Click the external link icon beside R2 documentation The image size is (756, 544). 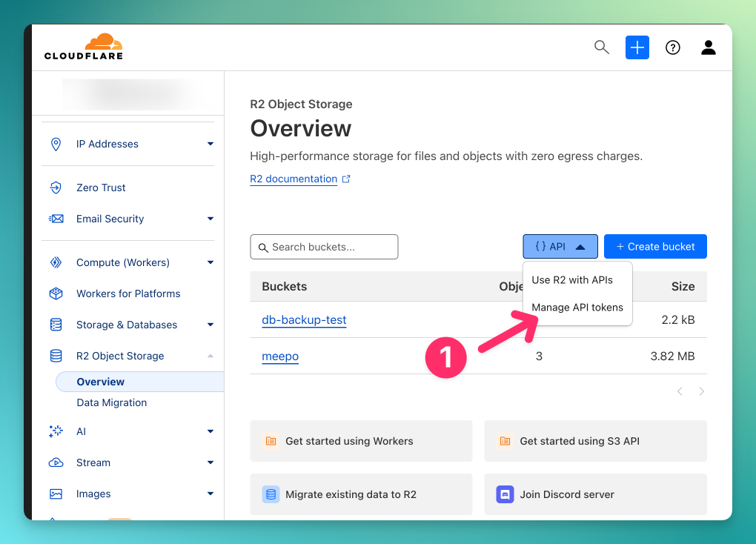[x=345, y=179]
